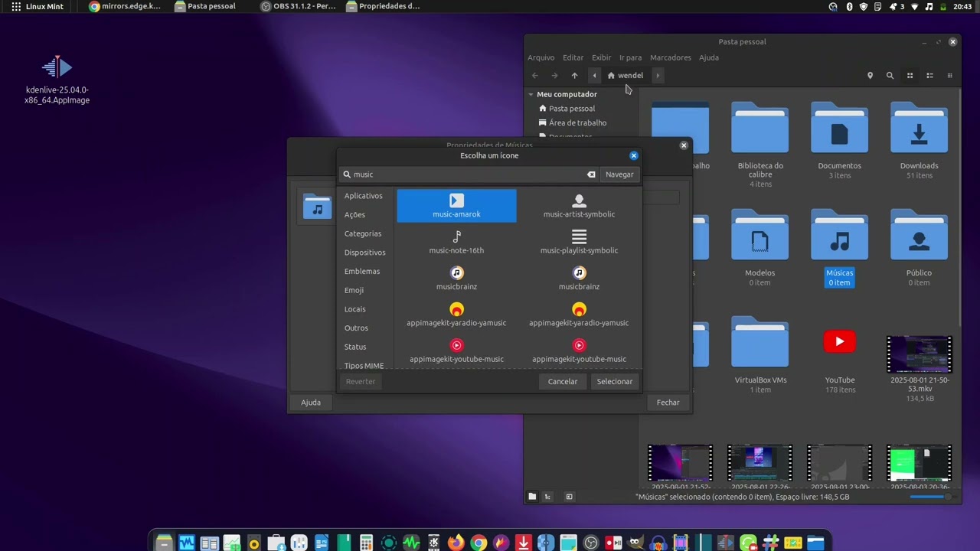Clear the icon search text with the backspace icon
980x551 pixels.
[x=591, y=174]
